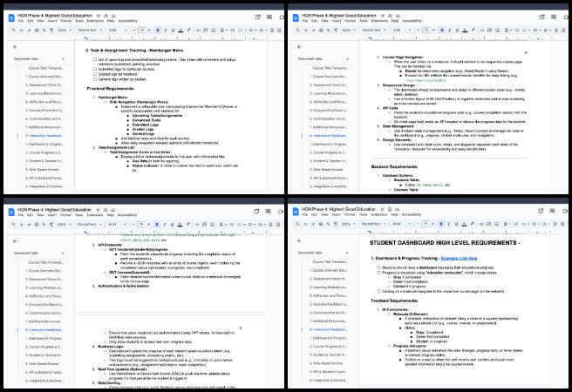Open bulleted list dropdown in Student Dashboard window
Screen dimensions: 572x392
pos(535,224)
